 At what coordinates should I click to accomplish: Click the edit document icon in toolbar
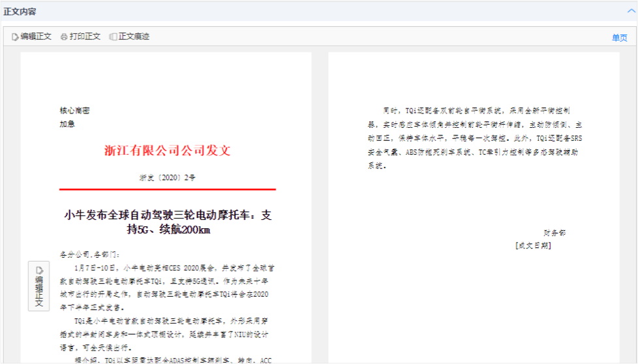coord(15,37)
